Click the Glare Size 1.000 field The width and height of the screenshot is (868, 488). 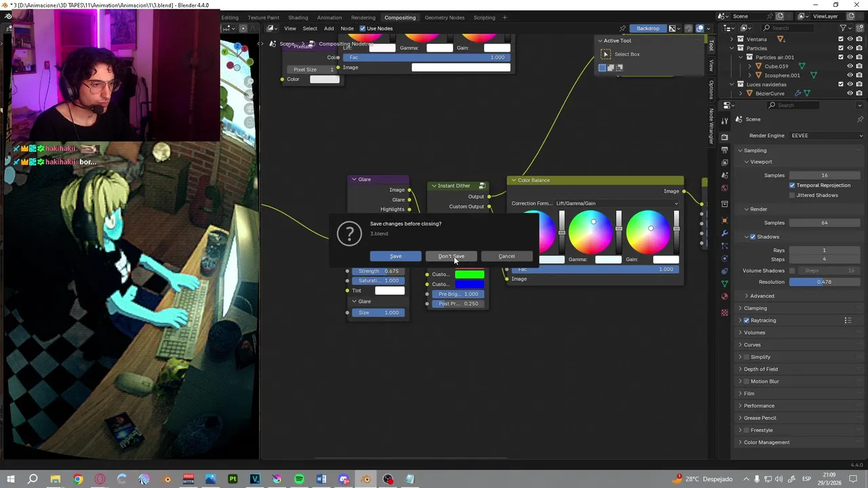378,312
